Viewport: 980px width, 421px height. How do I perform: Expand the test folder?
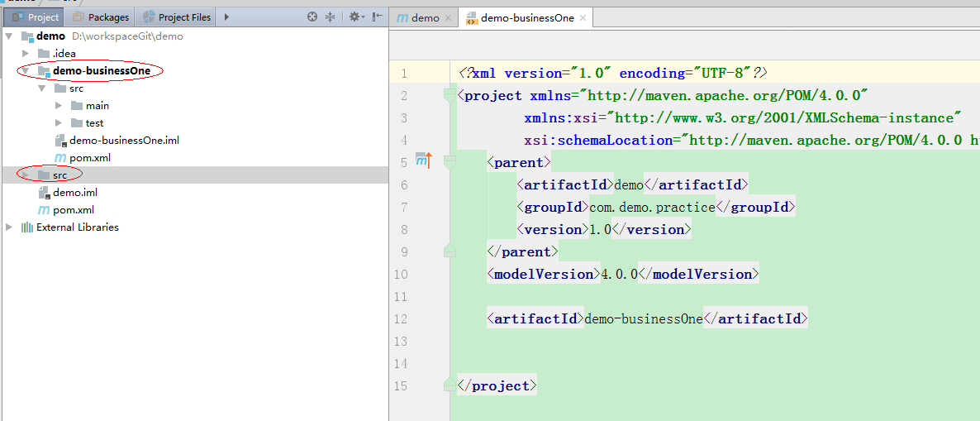(59, 123)
